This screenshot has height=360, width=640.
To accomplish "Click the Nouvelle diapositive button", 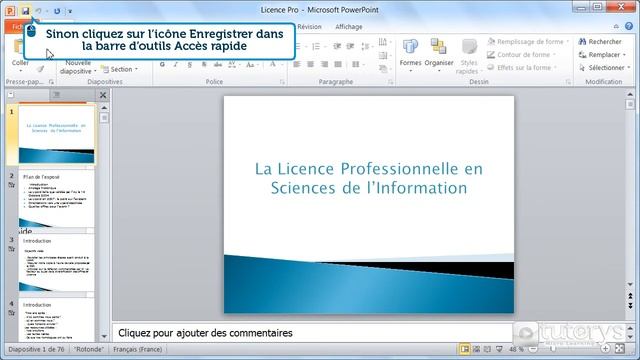I will coord(78,67).
